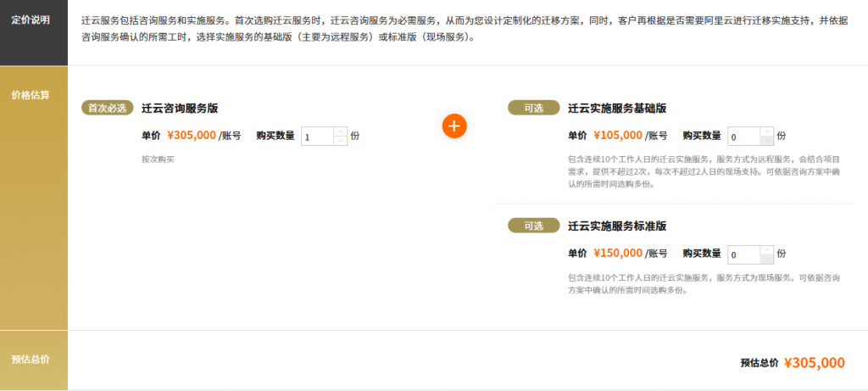
Task: Increase quantity for 迁云实施服务标准版
Action: click(767, 249)
